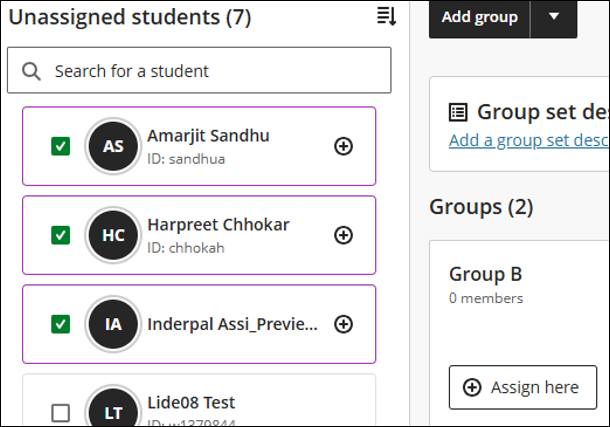
Task: Select the Inderpal Assi_Previe... name text
Action: tap(232, 324)
